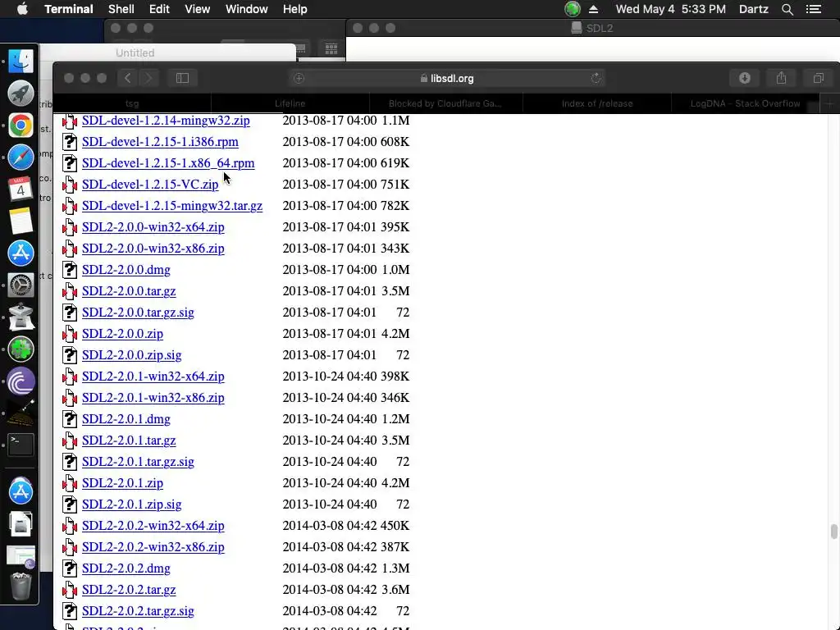The height and width of the screenshot is (630, 840).
Task: Show Safari downloads list
Action: coord(745,78)
